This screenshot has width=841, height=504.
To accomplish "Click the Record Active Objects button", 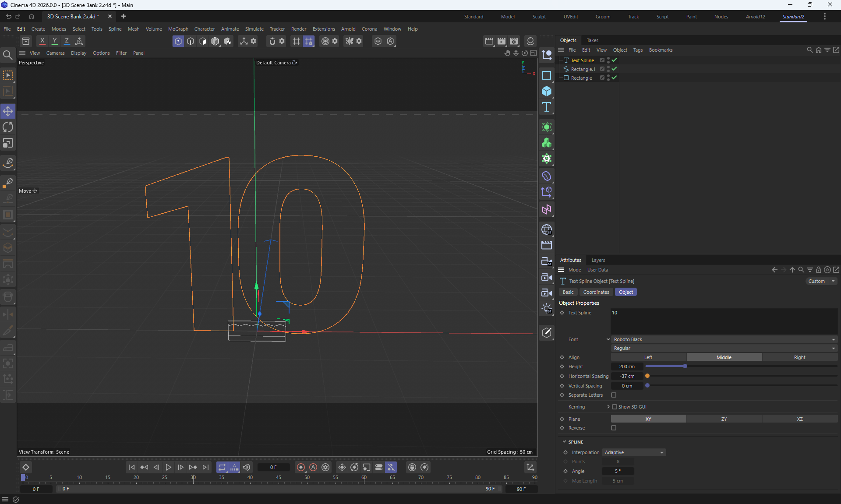I will tap(300, 467).
